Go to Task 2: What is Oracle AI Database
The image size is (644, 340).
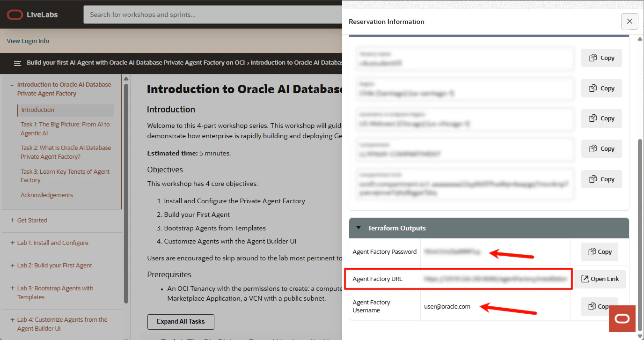(x=66, y=152)
